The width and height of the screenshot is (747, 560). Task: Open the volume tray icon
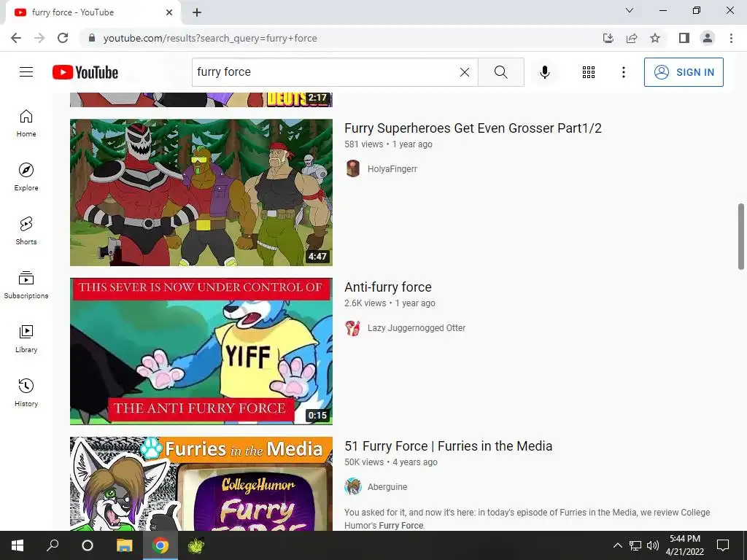point(653,545)
